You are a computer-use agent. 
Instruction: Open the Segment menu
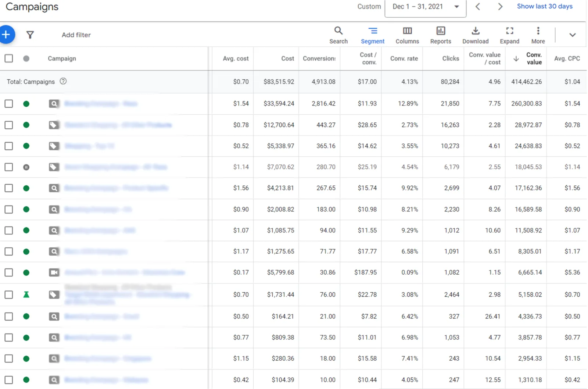click(373, 35)
